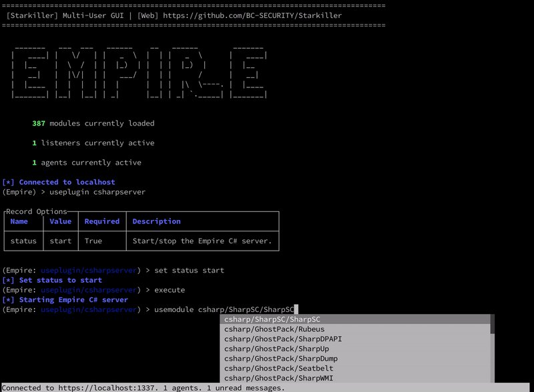Click the autocomplete list scrollbar thumb
Viewport: 534px width, 392px height.
point(492,324)
